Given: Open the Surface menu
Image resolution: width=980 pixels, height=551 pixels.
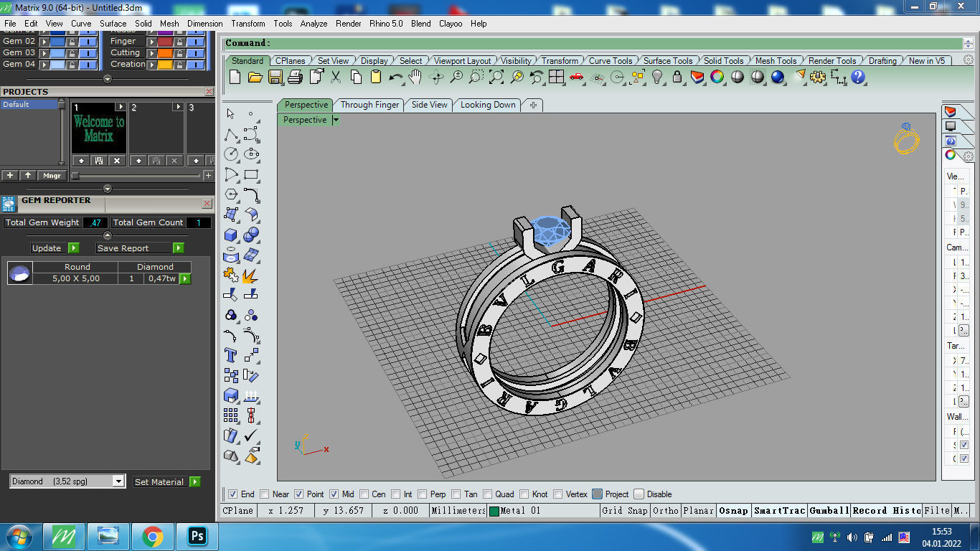Looking at the screenshot, I should (113, 24).
